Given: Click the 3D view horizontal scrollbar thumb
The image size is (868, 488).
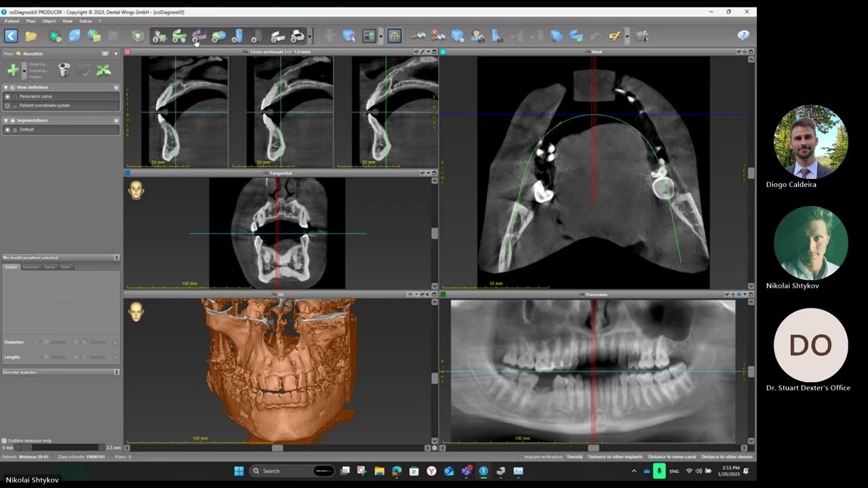Looking at the screenshot, I should 277,448.
